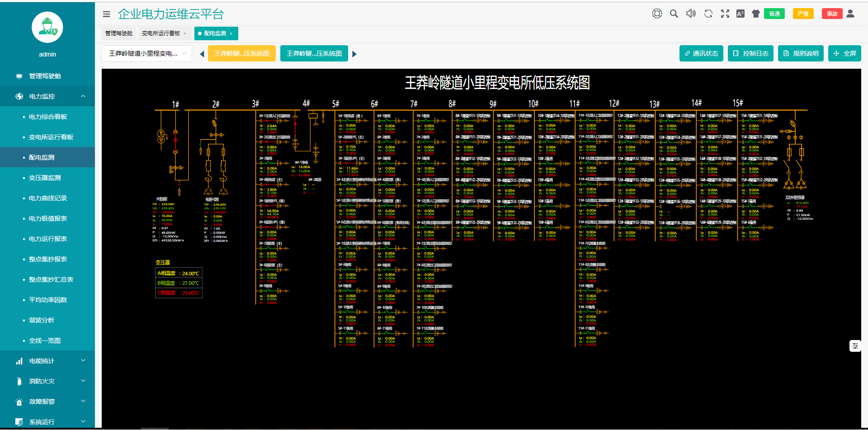This screenshot has width=868, height=430.
Task: Close the 配电监测 tab
Action: click(x=231, y=33)
